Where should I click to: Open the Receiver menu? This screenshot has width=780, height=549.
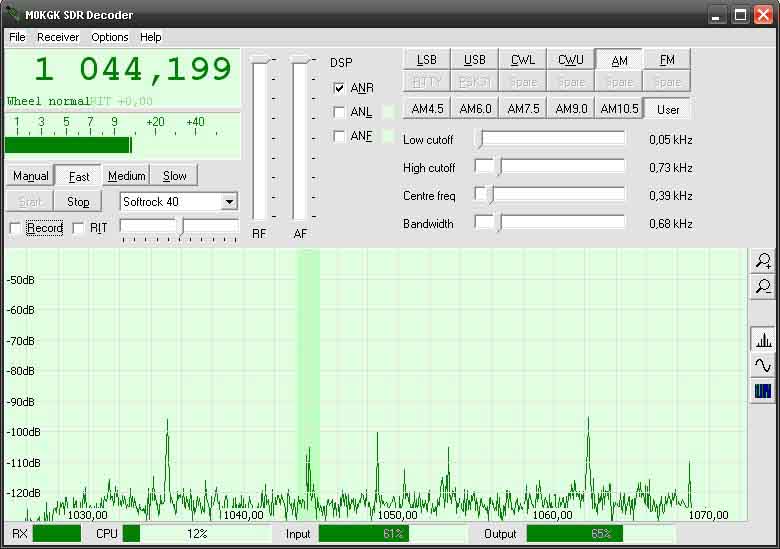(58, 37)
